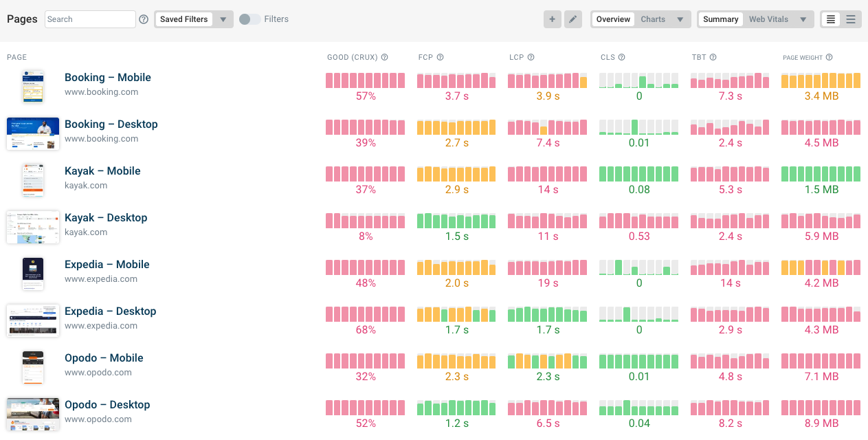Click the Opodo – Desktop screenshot thumbnail

click(x=33, y=414)
